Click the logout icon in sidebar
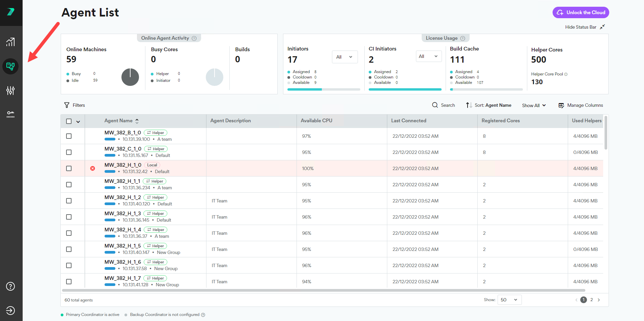Screen dimensions: 644x321 [x=10, y=311]
